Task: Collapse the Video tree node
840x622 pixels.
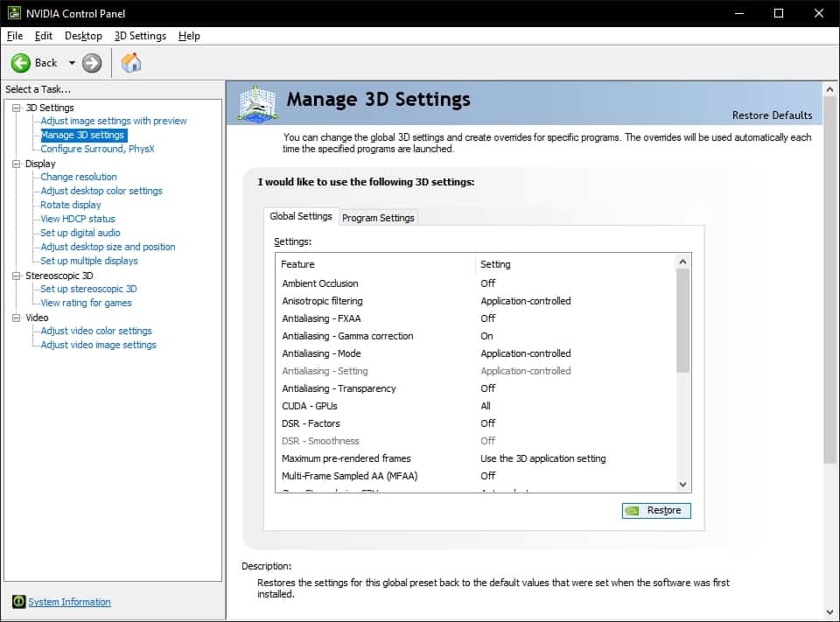Action: point(17,318)
